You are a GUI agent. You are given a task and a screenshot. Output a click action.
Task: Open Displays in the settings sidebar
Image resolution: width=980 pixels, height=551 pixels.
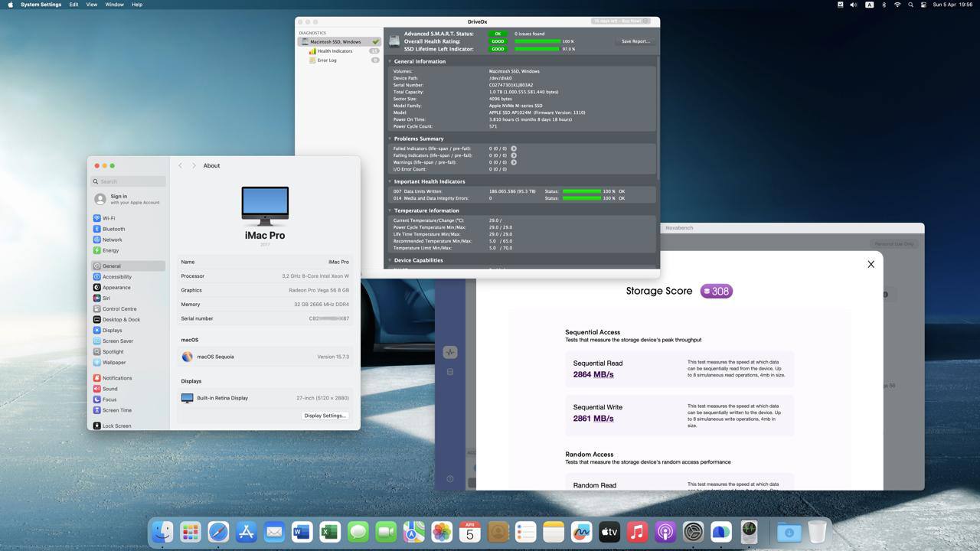click(128, 331)
